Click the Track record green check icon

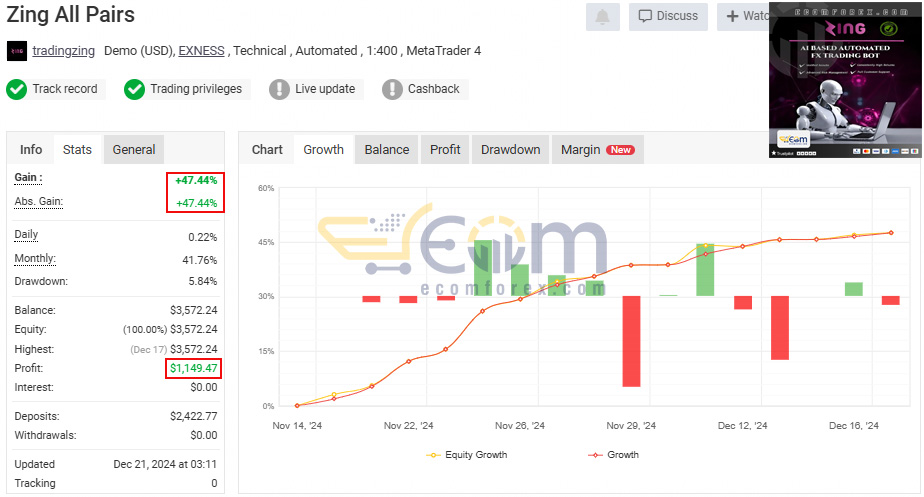[16, 90]
